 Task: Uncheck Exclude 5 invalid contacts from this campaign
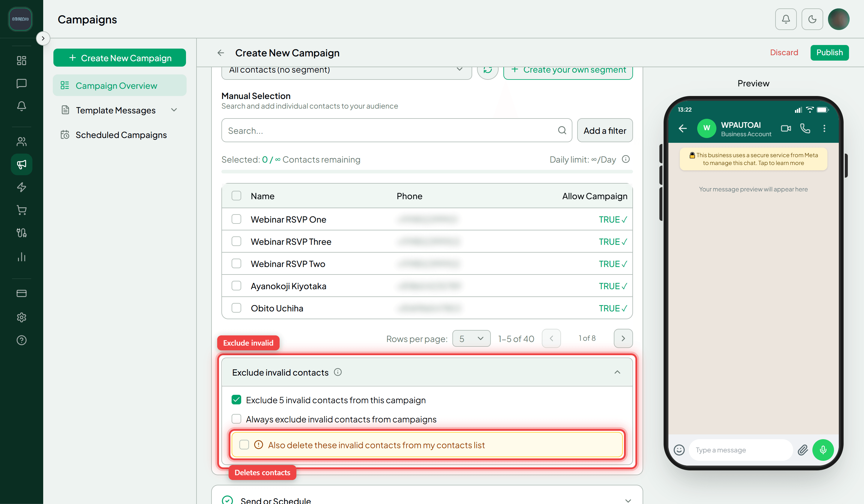[x=236, y=400]
